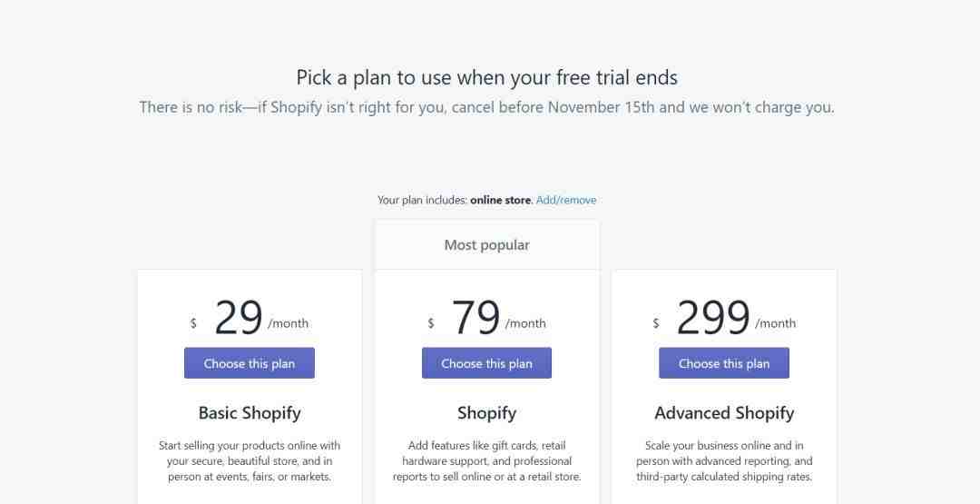Click the 'Your plan includes' label
Viewport: 980px width, 504px height.
pos(423,200)
